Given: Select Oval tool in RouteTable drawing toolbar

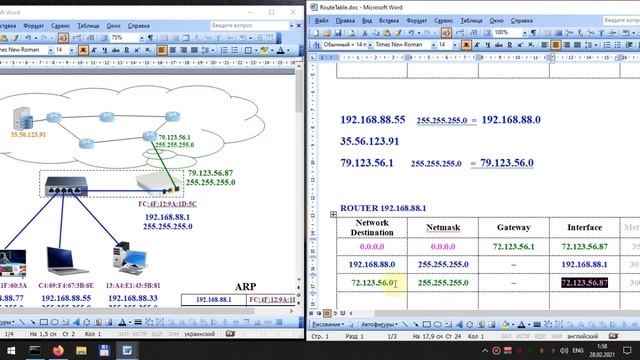Looking at the screenshot, I should [x=437, y=324].
